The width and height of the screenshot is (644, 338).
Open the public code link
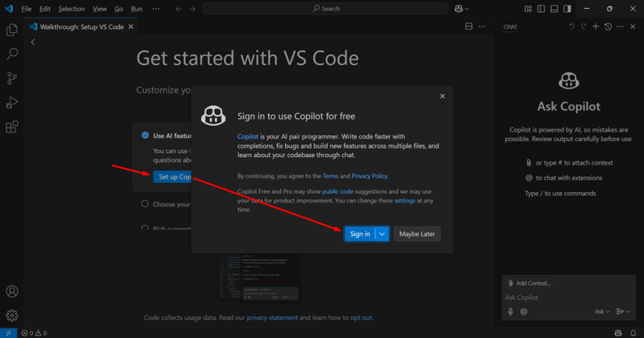tap(338, 191)
